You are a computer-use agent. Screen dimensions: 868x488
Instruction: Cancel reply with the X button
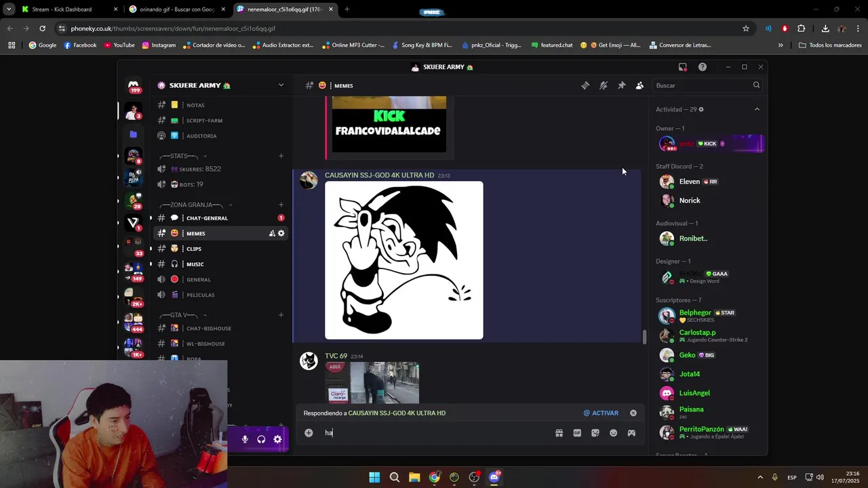633,413
